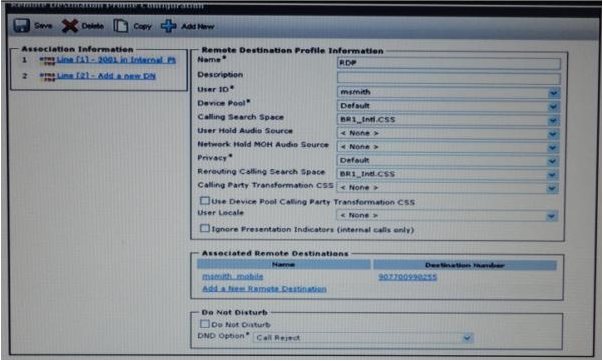
Task: Open the Calling Search Space dropdown
Action: point(448,120)
